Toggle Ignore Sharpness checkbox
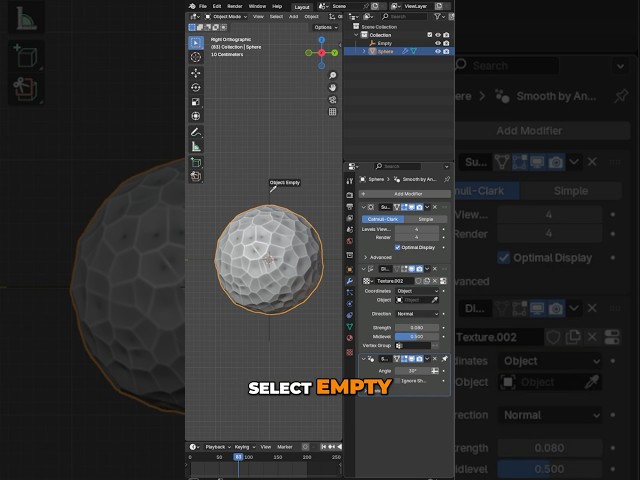 397,381
